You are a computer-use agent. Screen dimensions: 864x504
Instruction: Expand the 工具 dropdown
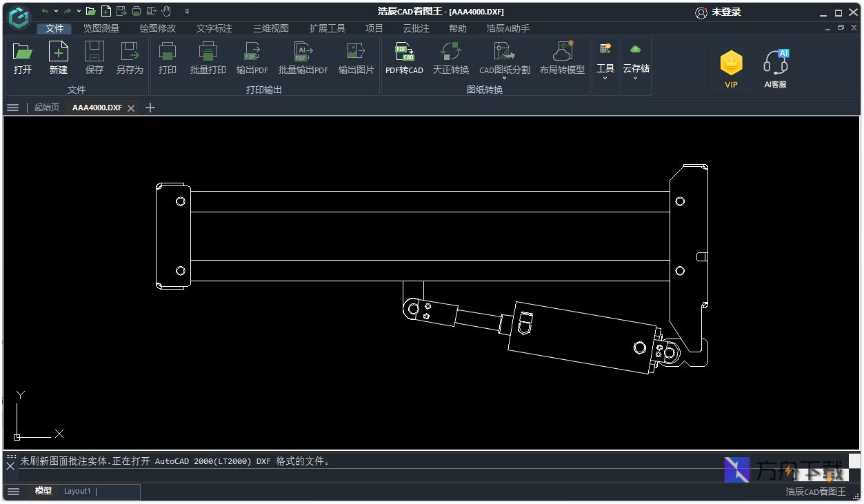[605, 62]
